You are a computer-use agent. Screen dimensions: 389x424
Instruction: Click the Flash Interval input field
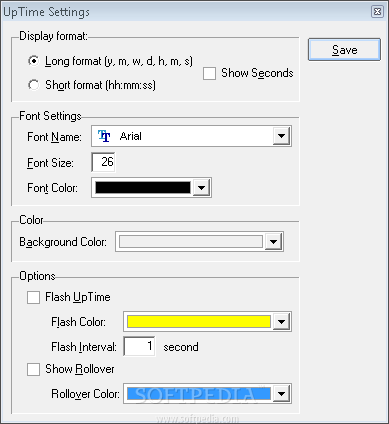click(x=139, y=346)
